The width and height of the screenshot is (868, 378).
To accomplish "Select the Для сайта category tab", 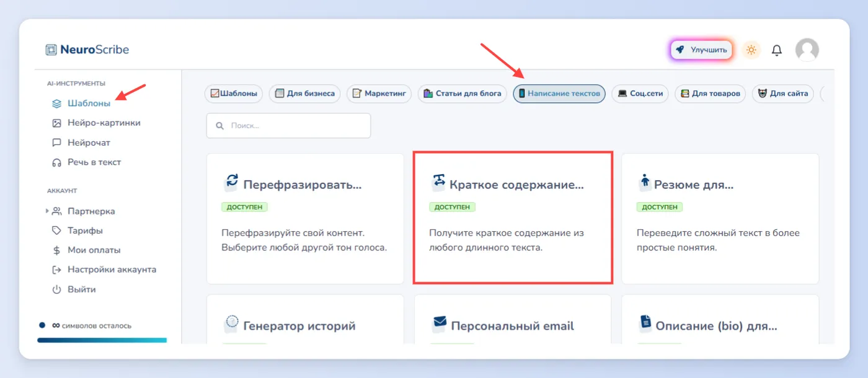I will coord(783,94).
